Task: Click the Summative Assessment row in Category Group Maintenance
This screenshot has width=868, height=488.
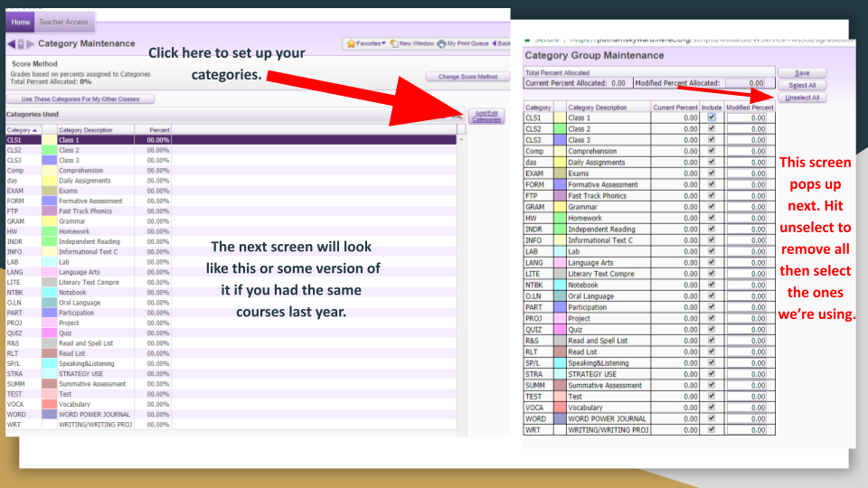Action: coord(649,385)
